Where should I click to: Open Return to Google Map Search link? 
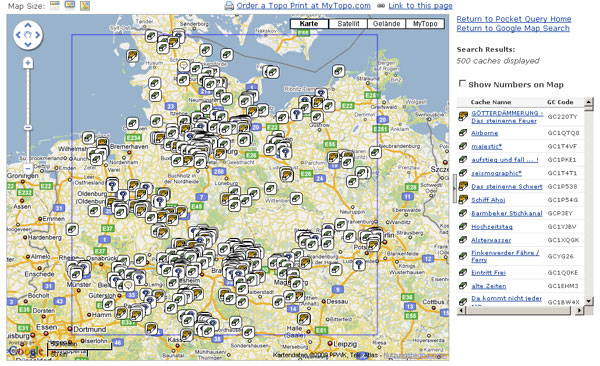click(513, 28)
